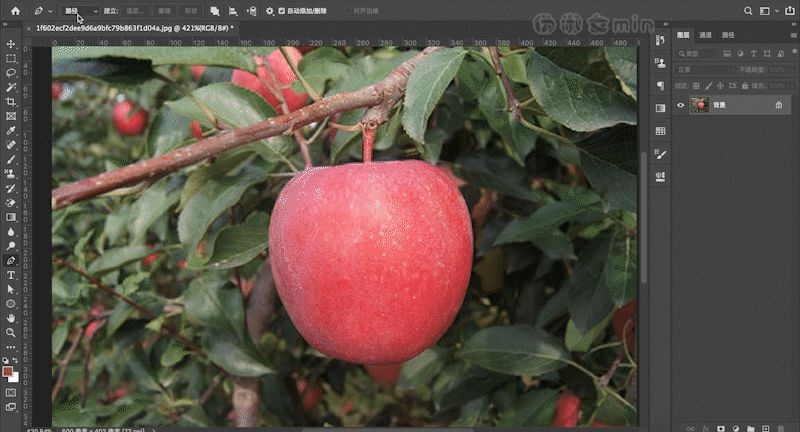Open the path arrangement options
Screen dimensions: 800x432
tap(252, 11)
